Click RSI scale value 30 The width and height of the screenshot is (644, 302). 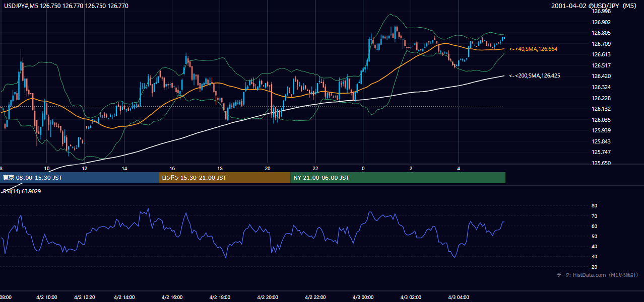[x=594, y=257]
